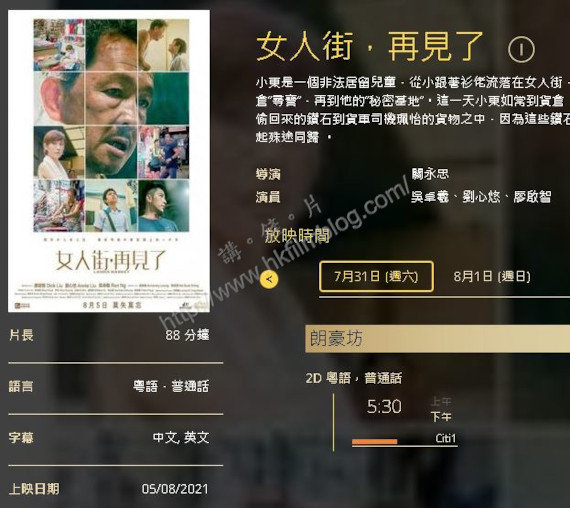Select the 7月31日 (週六) date tab
Screen dimensions: 570x508
[x=376, y=276]
